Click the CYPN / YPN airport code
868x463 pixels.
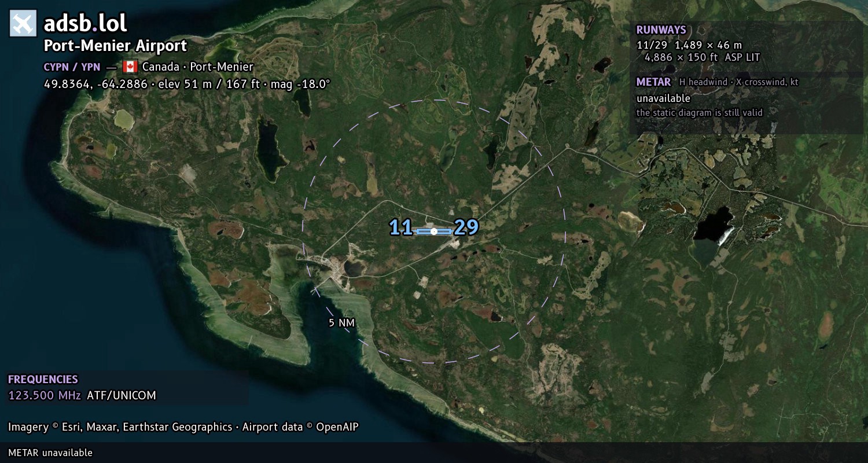point(72,67)
